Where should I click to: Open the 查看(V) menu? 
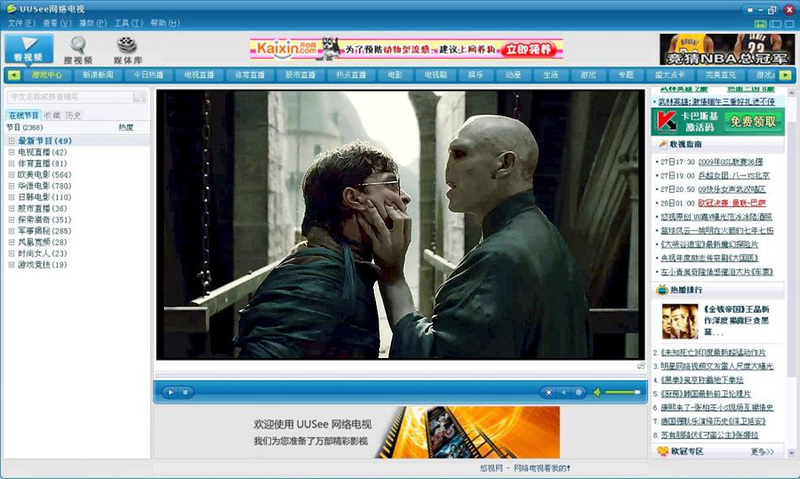pos(57,23)
